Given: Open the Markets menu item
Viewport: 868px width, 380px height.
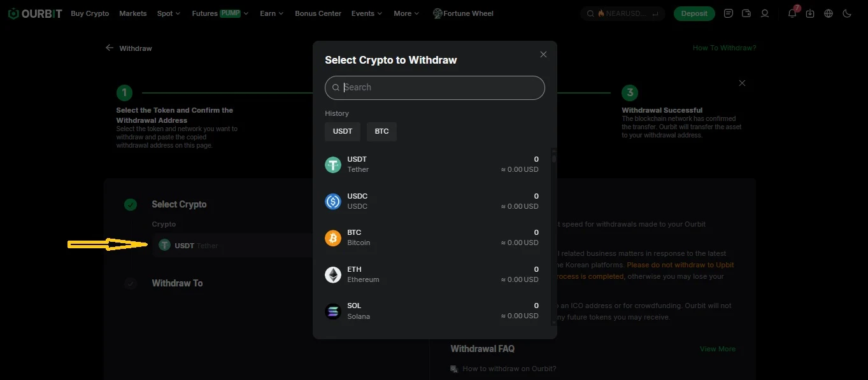Looking at the screenshot, I should pos(133,13).
